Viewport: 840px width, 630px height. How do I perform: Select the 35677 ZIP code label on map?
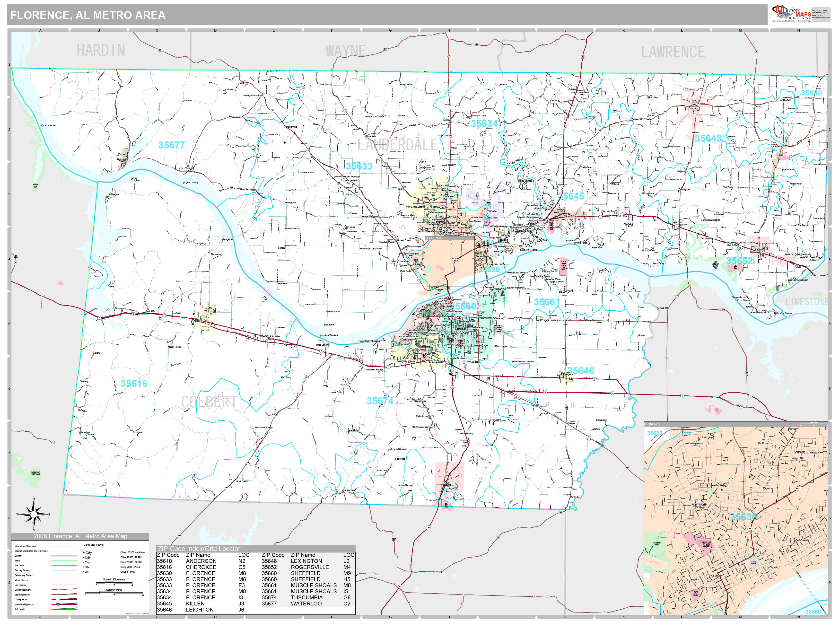coord(172,145)
